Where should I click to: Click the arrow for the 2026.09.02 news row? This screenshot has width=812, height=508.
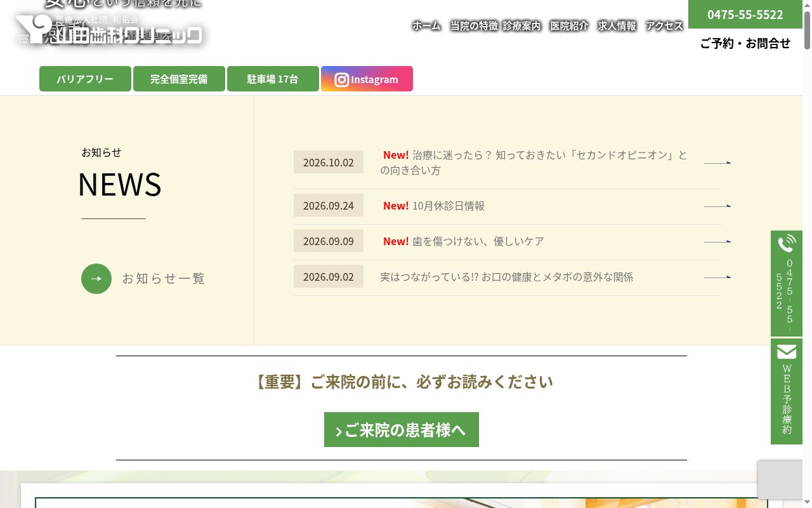tap(717, 277)
